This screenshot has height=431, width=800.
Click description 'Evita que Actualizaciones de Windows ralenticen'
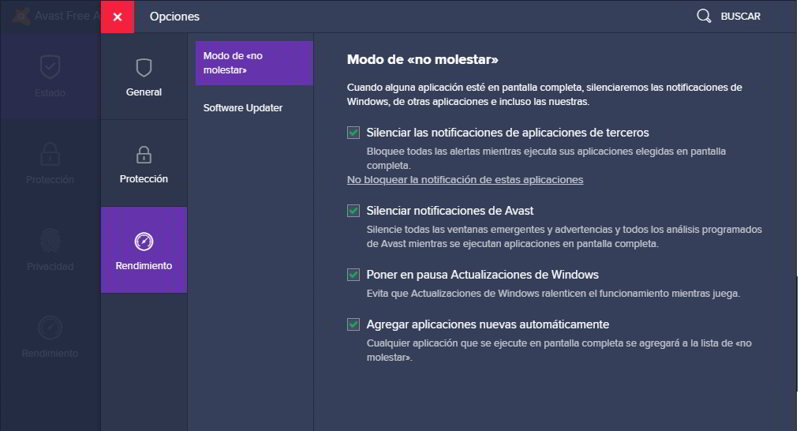(x=553, y=293)
